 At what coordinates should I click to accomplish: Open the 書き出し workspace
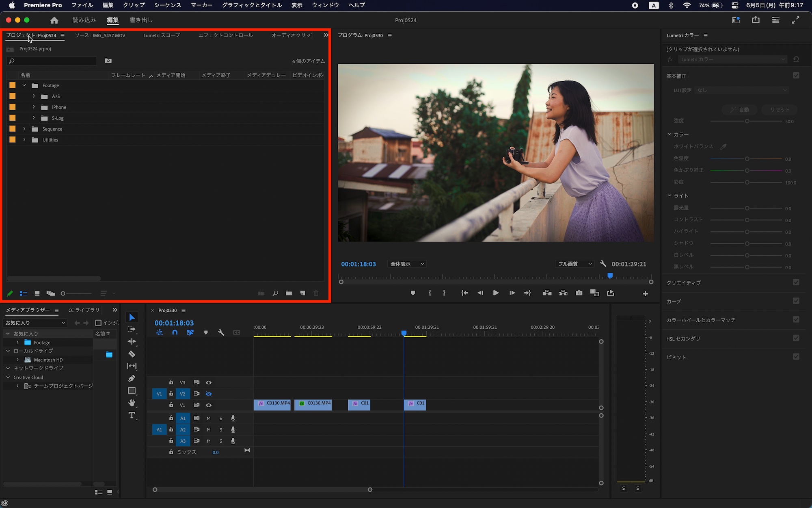[141, 20]
